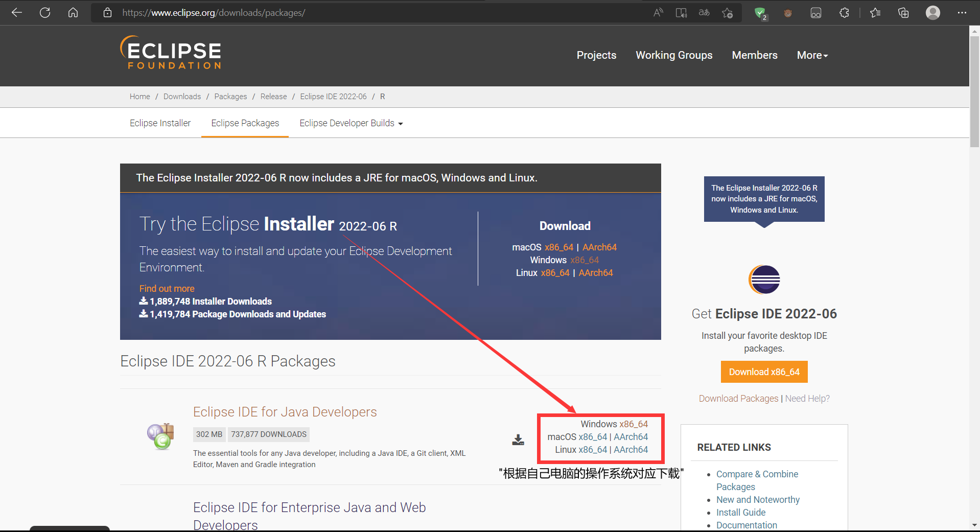The width and height of the screenshot is (980, 532).
Task: Download installer for Linux AArch64
Action: 596,273
